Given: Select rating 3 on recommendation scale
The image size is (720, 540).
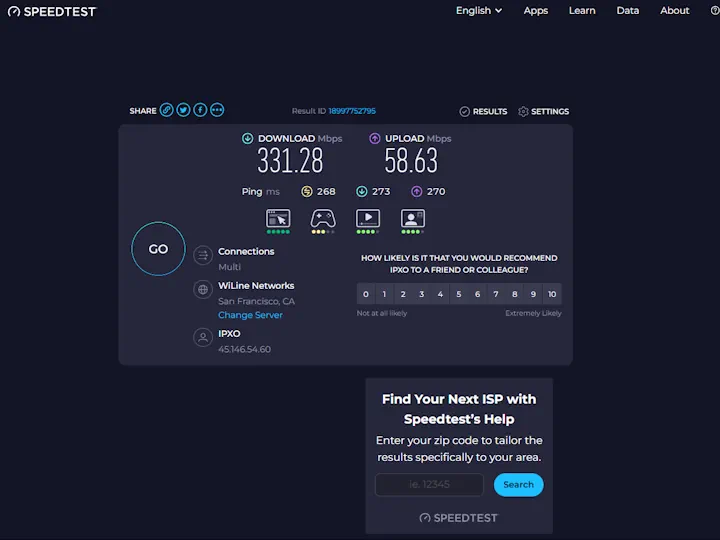Looking at the screenshot, I should pos(422,294).
